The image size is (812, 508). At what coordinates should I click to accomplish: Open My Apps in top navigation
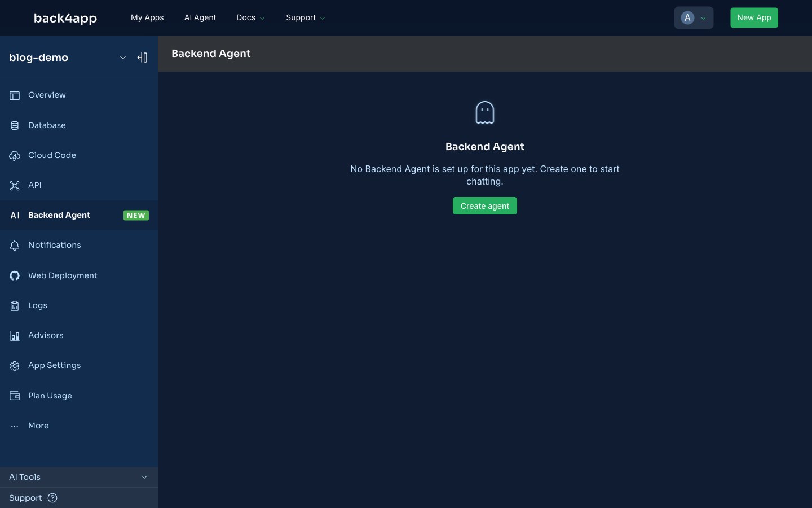click(147, 17)
